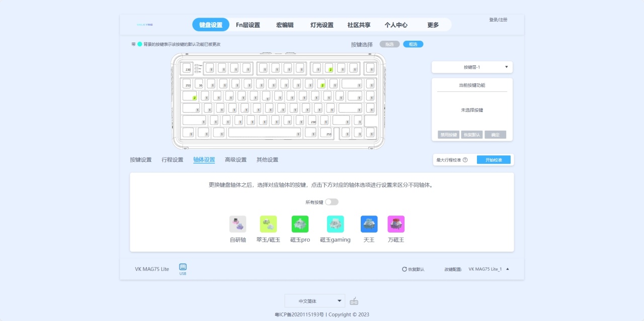Click the 当前按键功能 heading
Viewport: 644px width, 321px height.
[472, 85]
